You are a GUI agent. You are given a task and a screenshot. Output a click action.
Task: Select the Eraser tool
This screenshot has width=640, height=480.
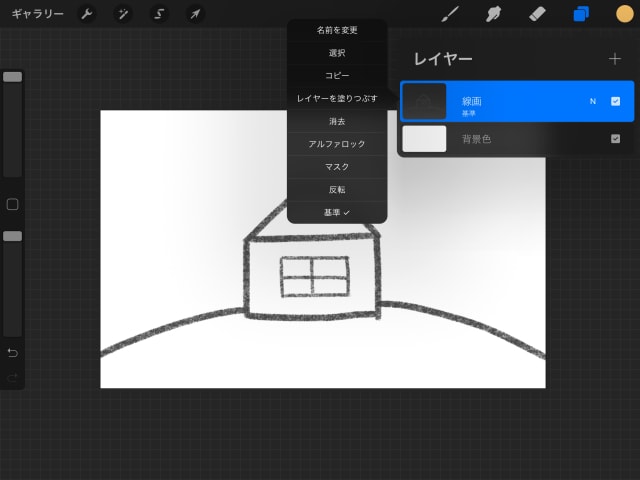click(x=537, y=14)
